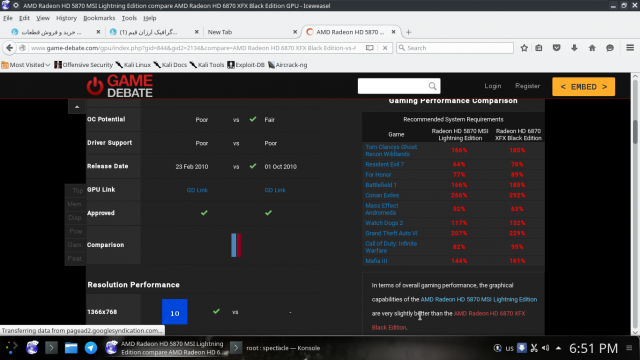Open the Bookmarks menu

click(99, 18)
